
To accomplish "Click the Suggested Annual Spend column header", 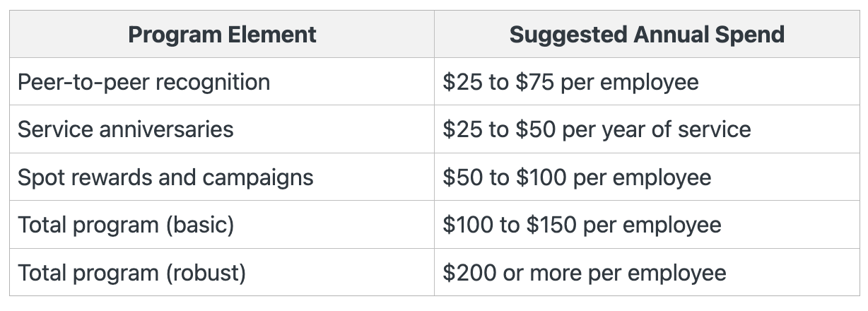I will click(x=647, y=34).
